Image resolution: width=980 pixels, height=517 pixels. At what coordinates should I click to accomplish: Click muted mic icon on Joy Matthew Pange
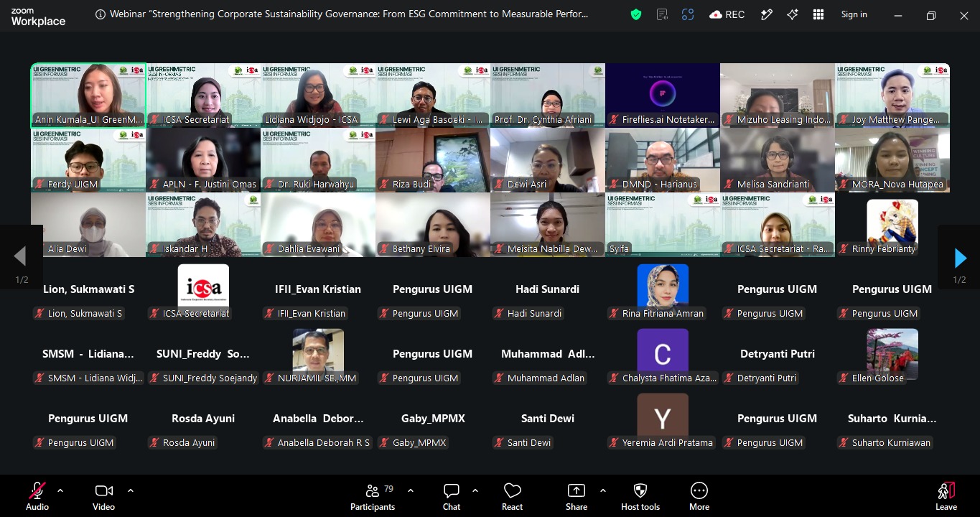[843, 120]
